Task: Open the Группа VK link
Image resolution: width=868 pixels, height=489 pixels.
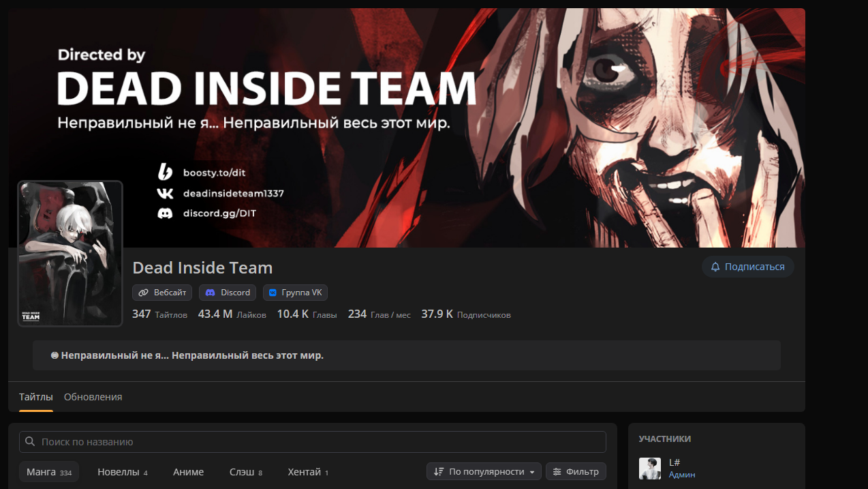Action: 295,293
